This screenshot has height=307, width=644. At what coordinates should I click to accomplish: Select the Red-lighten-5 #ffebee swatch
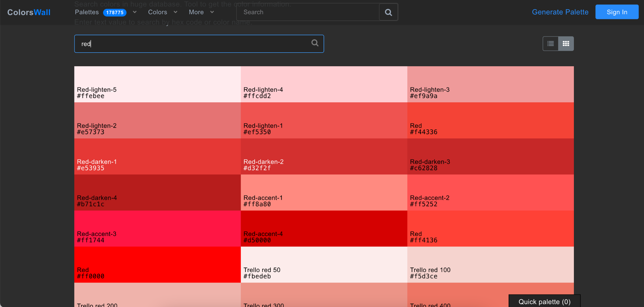click(157, 84)
